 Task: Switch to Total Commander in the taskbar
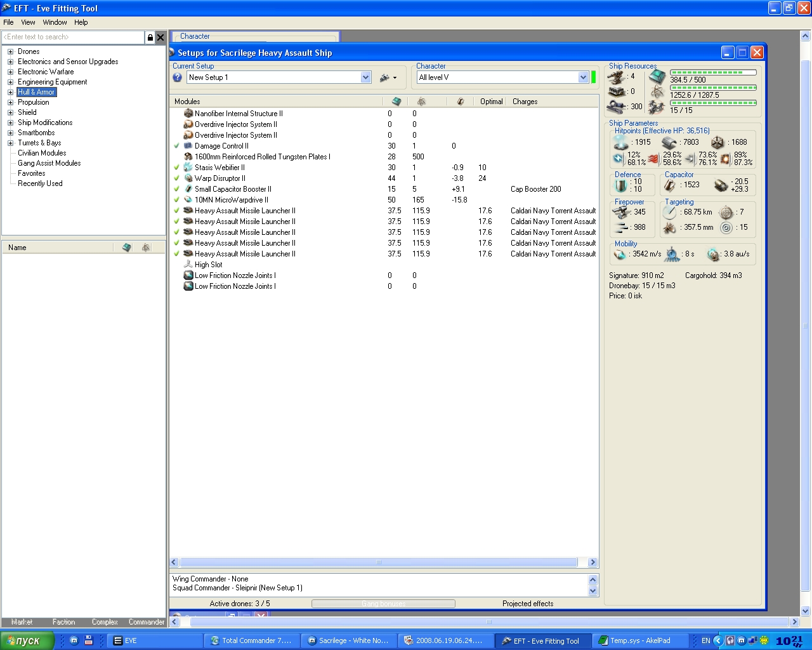251,640
